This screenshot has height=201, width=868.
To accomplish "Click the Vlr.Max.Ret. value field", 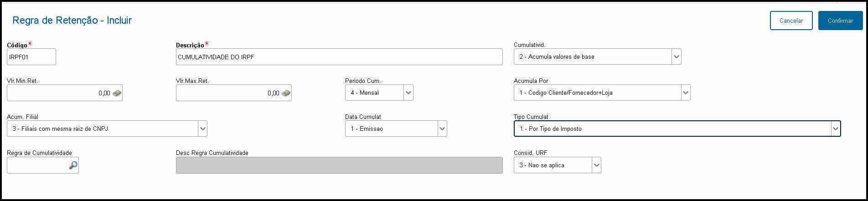I will (227, 93).
